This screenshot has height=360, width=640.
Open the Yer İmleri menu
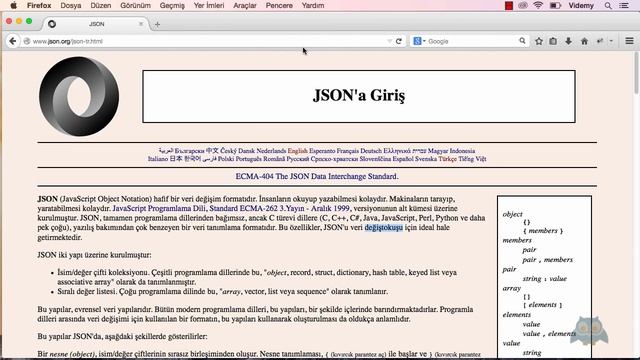(x=209, y=5)
